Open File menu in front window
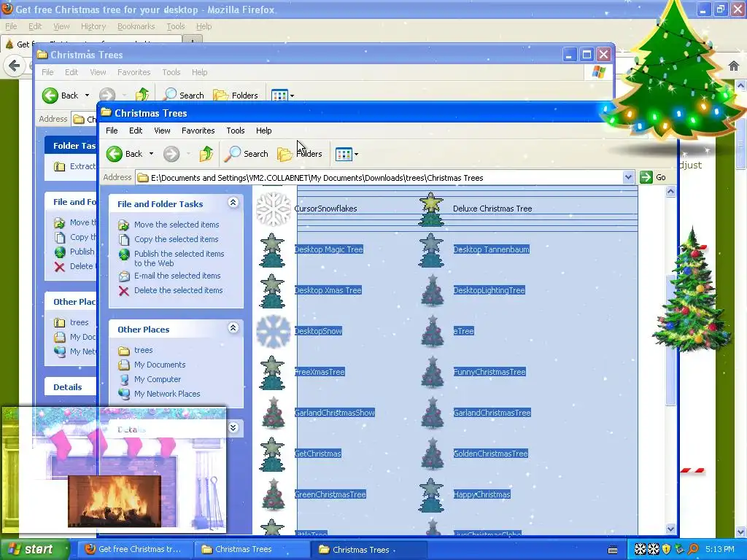747x560 pixels. (x=112, y=131)
